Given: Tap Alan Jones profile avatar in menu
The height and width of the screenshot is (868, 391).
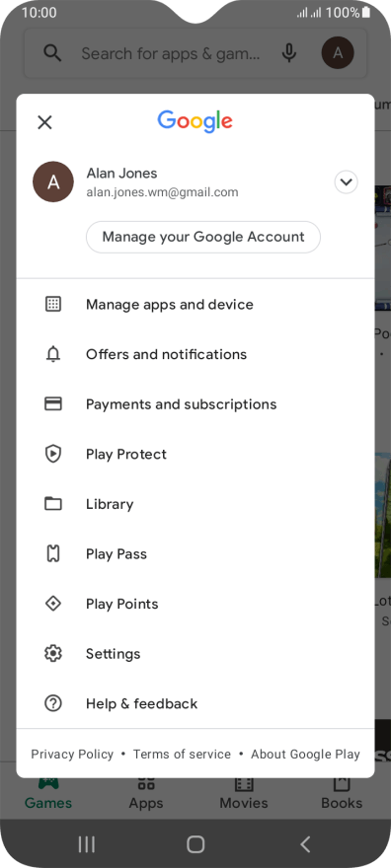Looking at the screenshot, I should pyautogui.click(x=53, y=182).
